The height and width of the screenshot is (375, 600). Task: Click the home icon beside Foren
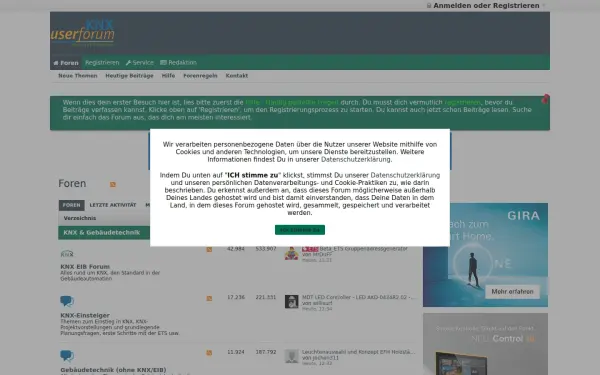(x=56, y=63)
